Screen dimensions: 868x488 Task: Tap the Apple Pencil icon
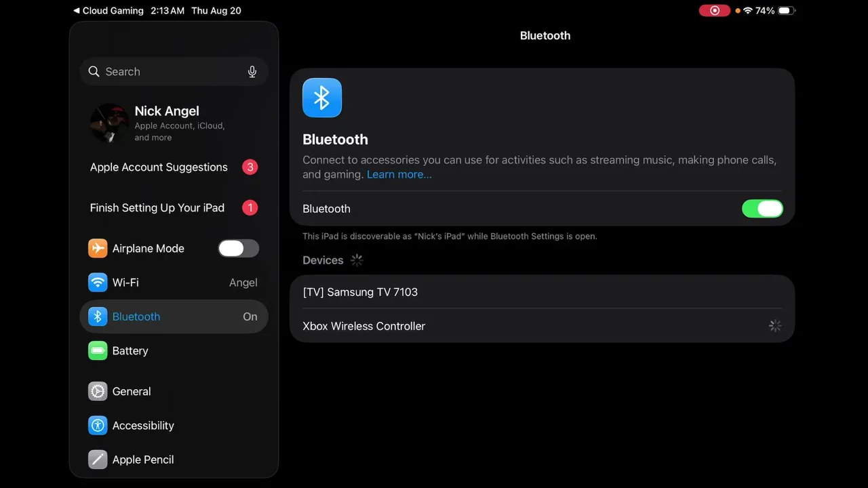pyautogui.click(x=98, y=460)
